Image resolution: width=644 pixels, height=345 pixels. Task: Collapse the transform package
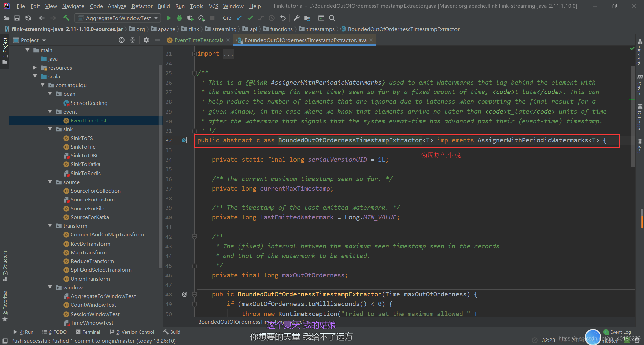tap(50, 226)
